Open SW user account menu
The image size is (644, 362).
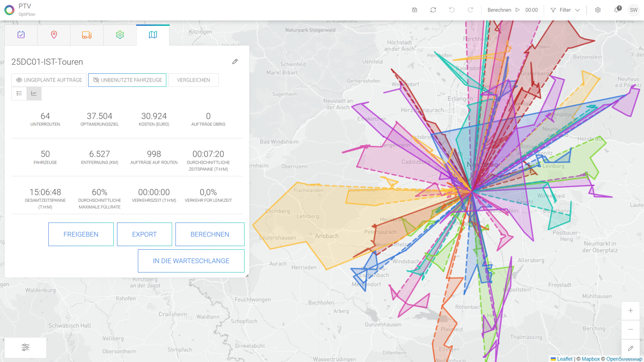coord(633,10)
